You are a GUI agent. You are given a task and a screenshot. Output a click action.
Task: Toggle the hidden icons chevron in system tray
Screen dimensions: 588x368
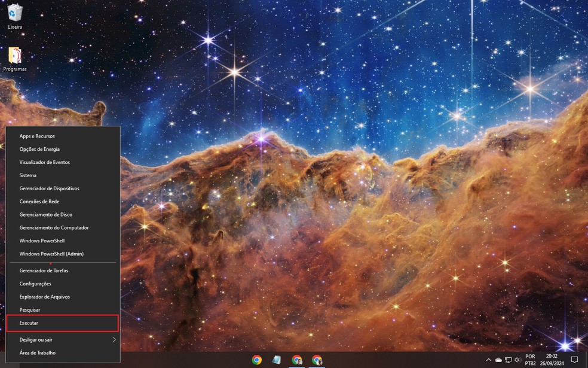click(489, 359)
